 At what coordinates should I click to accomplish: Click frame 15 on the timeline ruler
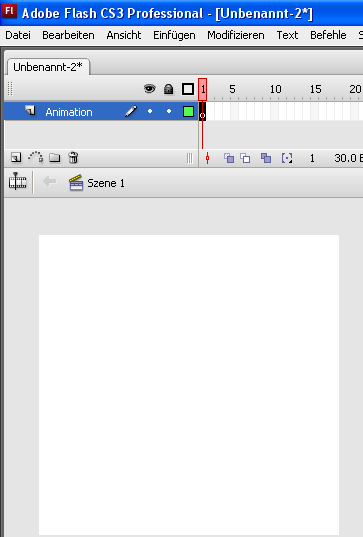[x=315, y=89]
